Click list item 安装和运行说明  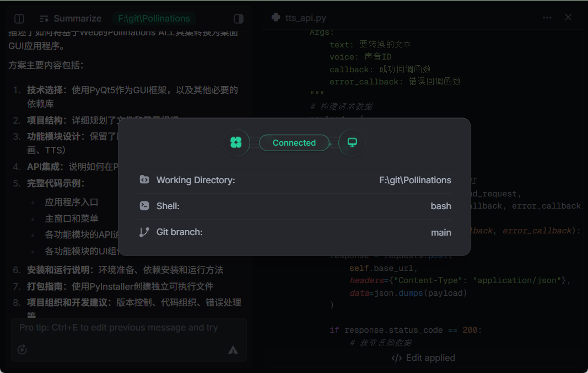point(125,270)
